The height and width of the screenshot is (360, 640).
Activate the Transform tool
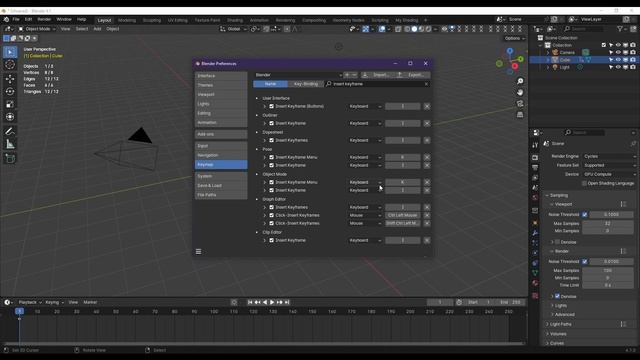[10, 117]
